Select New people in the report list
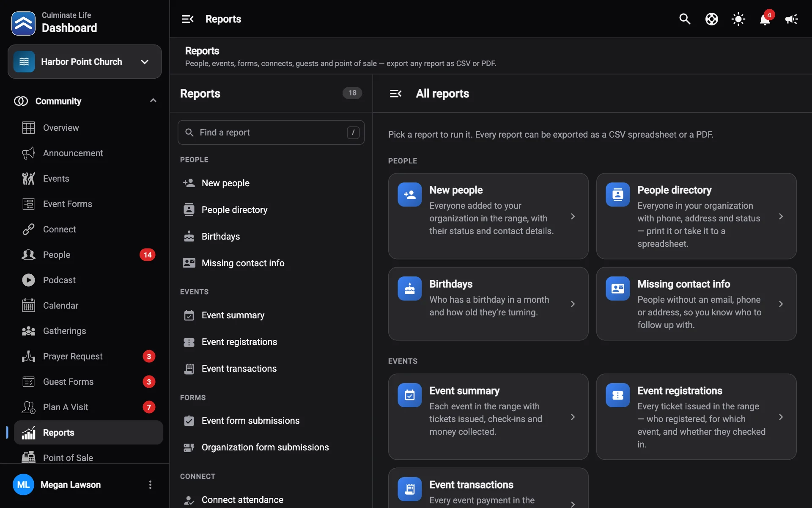 coord(271,183)
